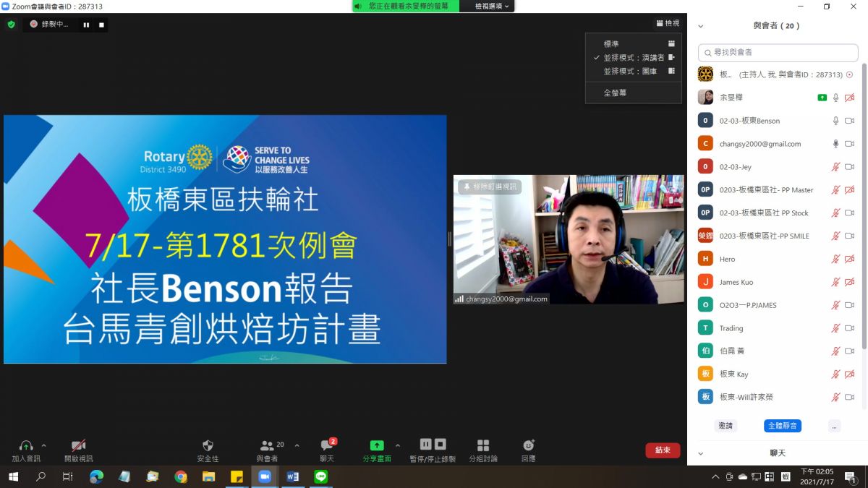Expand the caret next to 與會者 button
This screenshot has width=868, height=488.
point(297,446)
